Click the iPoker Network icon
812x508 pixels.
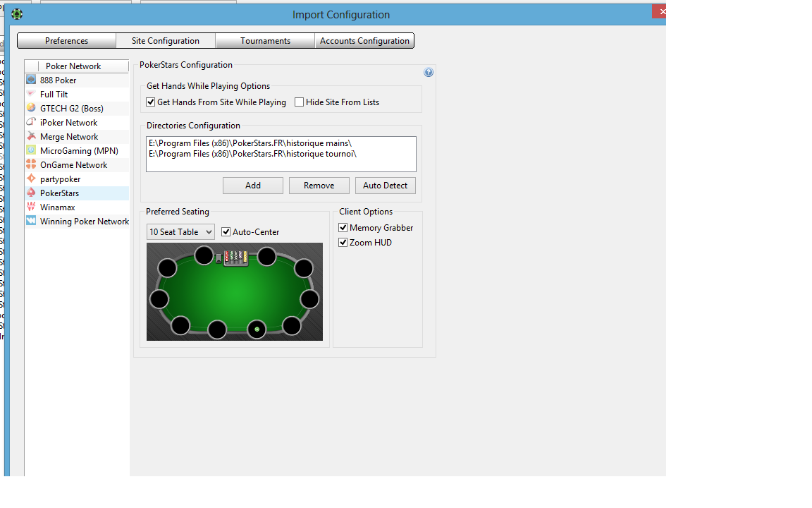[31, 122]
